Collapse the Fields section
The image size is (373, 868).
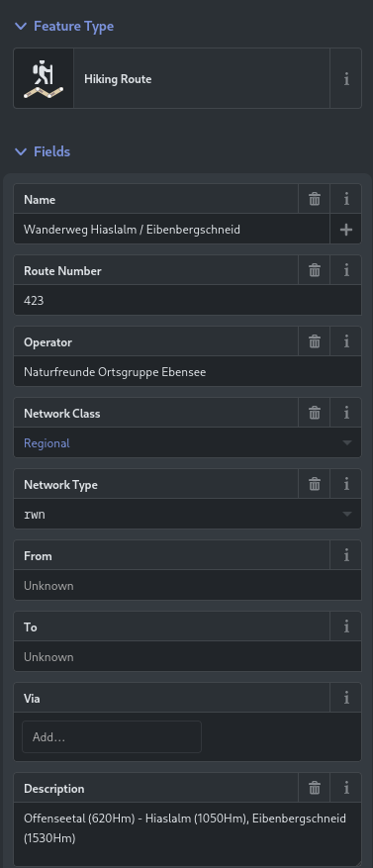pyautogui.click(x=43, y=151)
